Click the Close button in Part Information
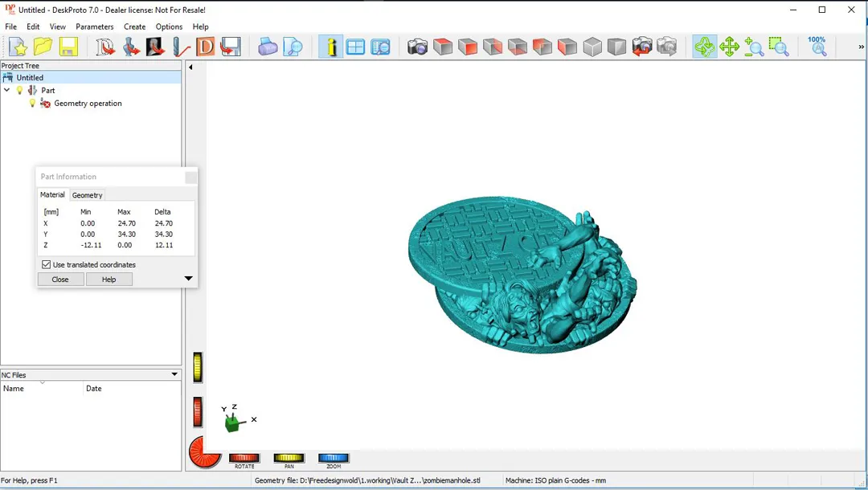This screenshot has height=490, width=868. [60, 280]
